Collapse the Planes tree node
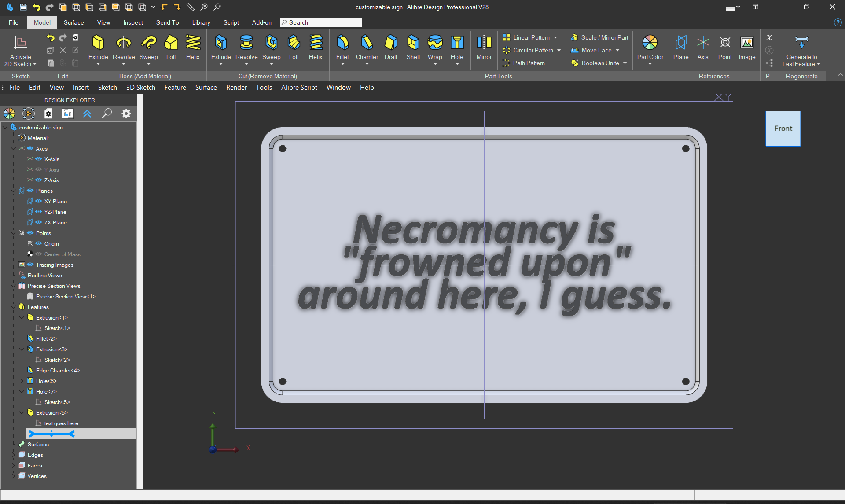845x504 pixels. point(13,191)
